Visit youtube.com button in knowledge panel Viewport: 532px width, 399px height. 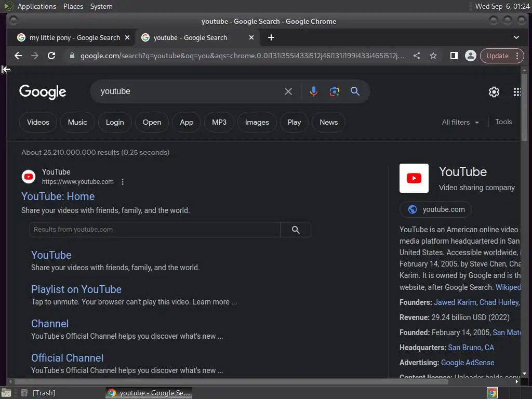pyautogui.click(x=436, y=209)
